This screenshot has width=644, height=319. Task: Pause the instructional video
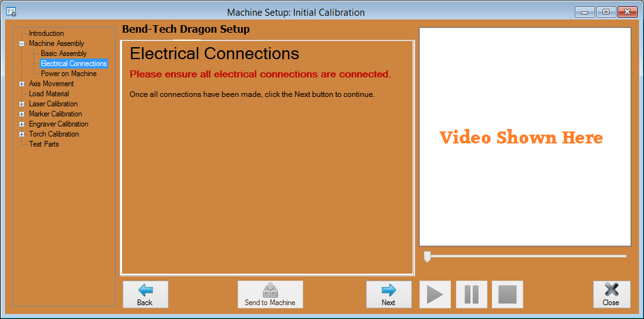[x=472, y=294]
